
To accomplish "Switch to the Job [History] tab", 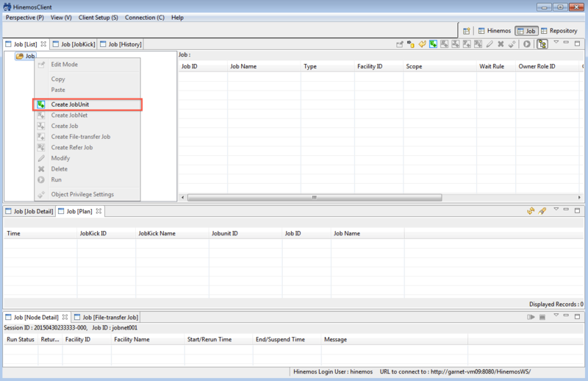I will (121, 44).
